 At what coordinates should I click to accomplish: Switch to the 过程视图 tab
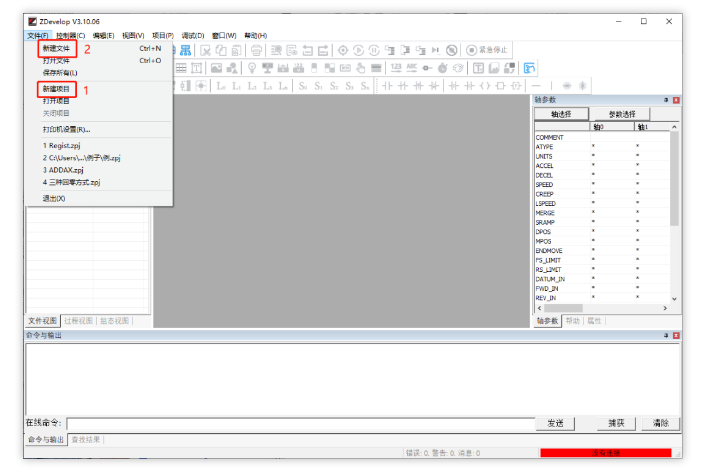(78, 320)
